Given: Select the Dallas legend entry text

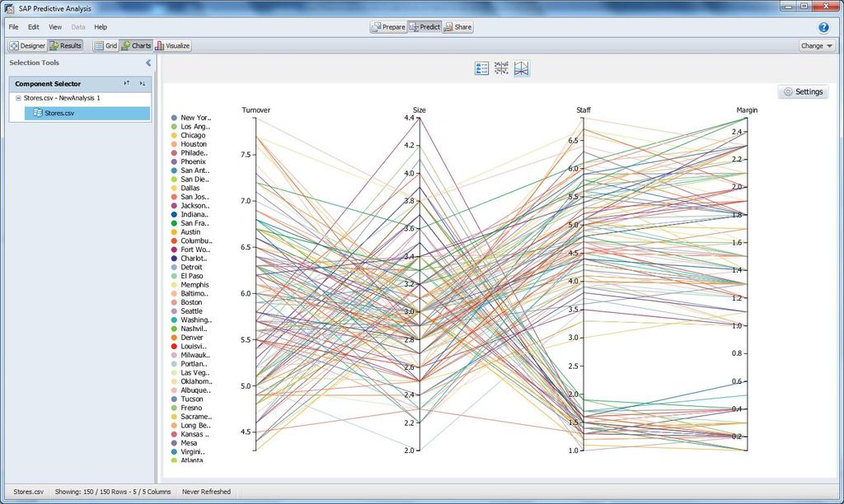Looking at the screenshot, I should (x=190, y=189).
